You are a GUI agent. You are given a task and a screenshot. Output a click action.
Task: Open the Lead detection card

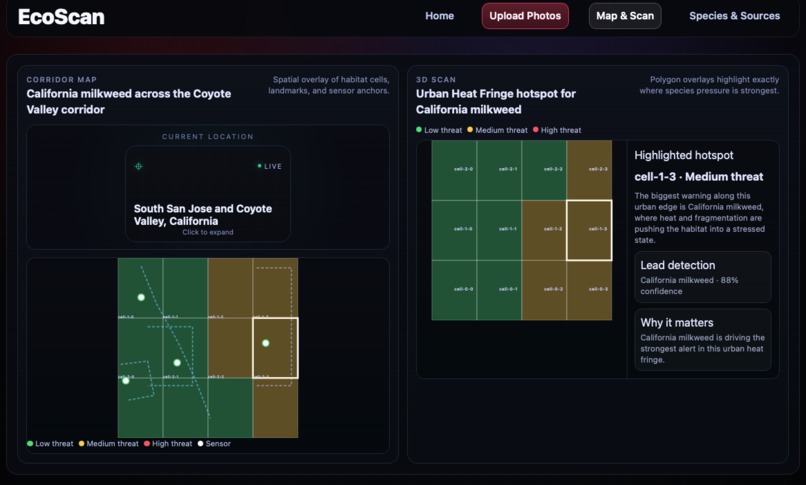pos(703,277)
